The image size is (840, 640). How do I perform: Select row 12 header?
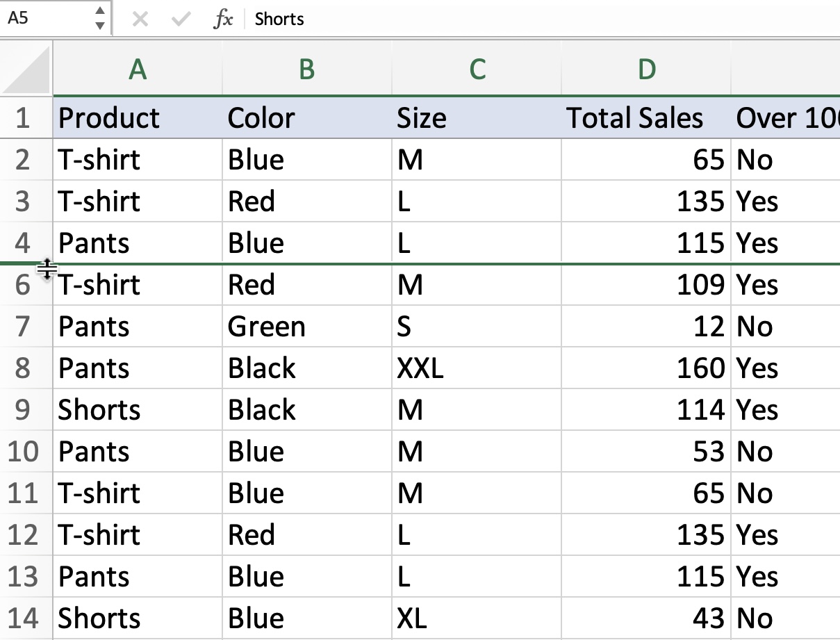pyautogui.click(x=26, y=534)
